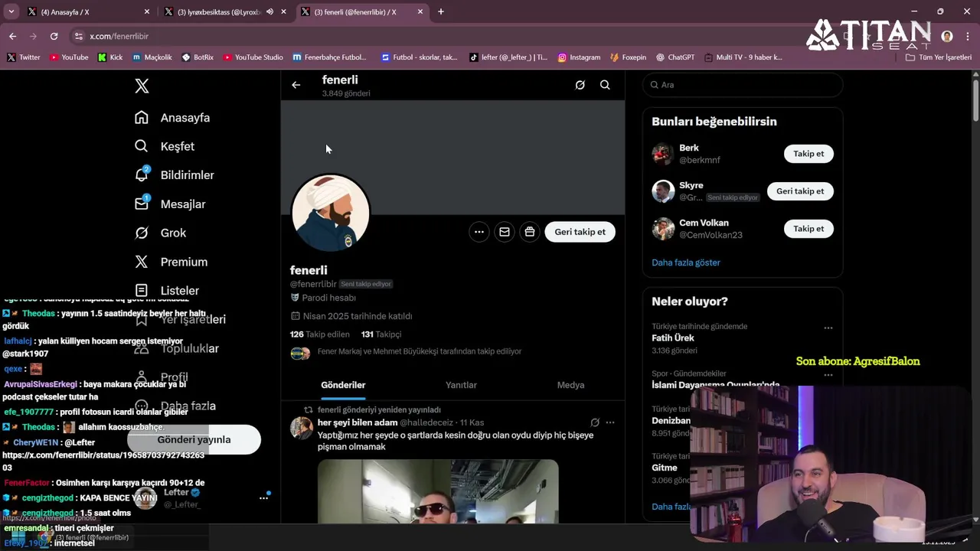Viewport: 980px width, 551px height.
Task: Click the Mesajlar envelope icon
Action: coord(142,204)
